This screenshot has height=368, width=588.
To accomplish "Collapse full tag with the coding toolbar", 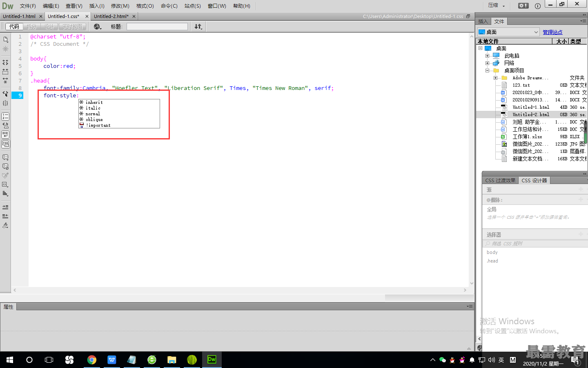I will (5, 63).
